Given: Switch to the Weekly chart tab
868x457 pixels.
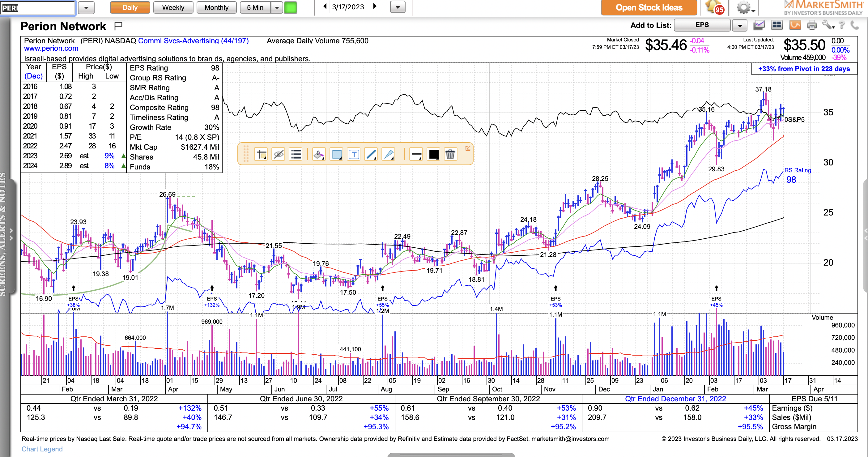Looking at the screenshot, I should pyautogui.click(x=173, y=7).
